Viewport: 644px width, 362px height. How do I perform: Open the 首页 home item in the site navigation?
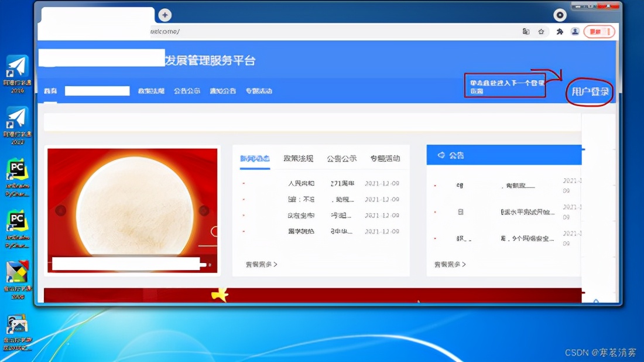tap(50, 91)
